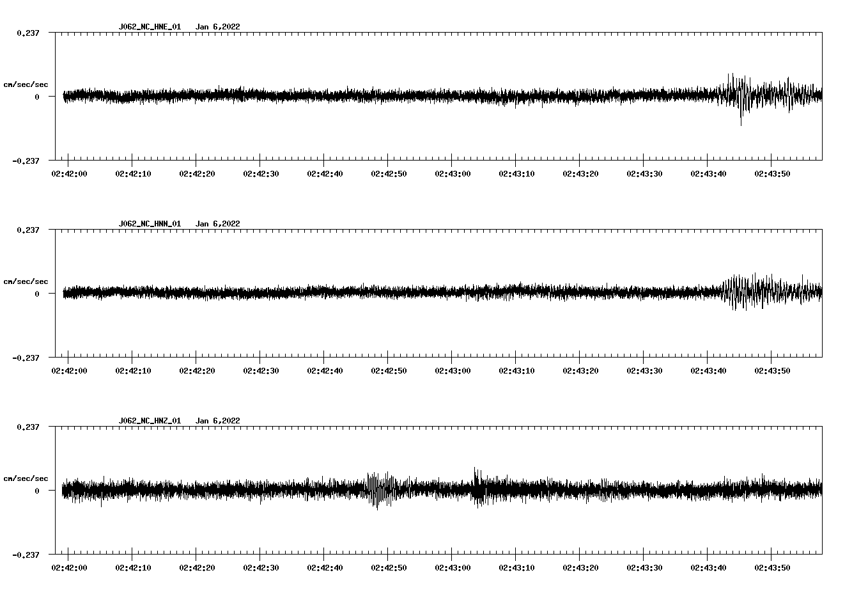868x591 pixels.
Task: Click the J062_NC_HNE_01 channel title
Action: (x=150, y=27)
